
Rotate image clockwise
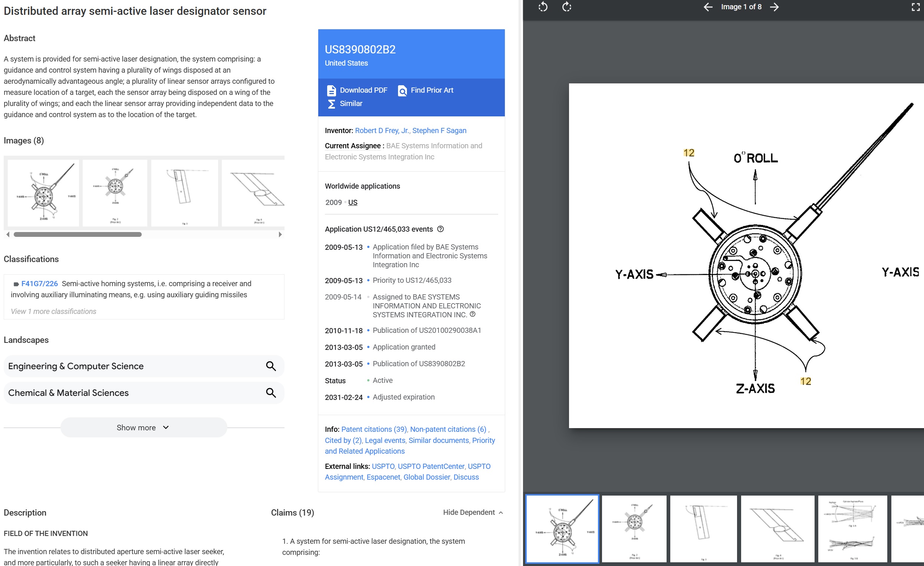click(x=567, y=7)
